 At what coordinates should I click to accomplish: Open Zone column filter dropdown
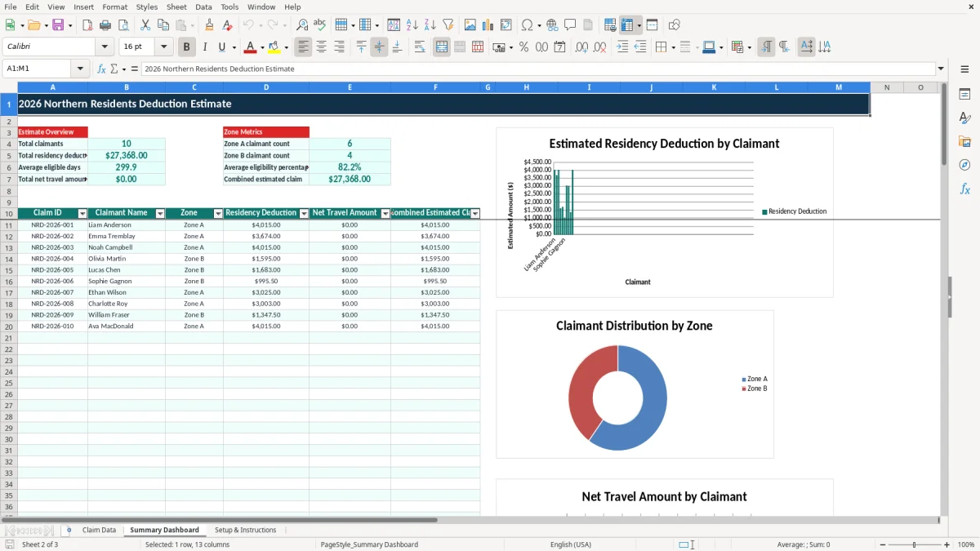(x=218, y=213)
